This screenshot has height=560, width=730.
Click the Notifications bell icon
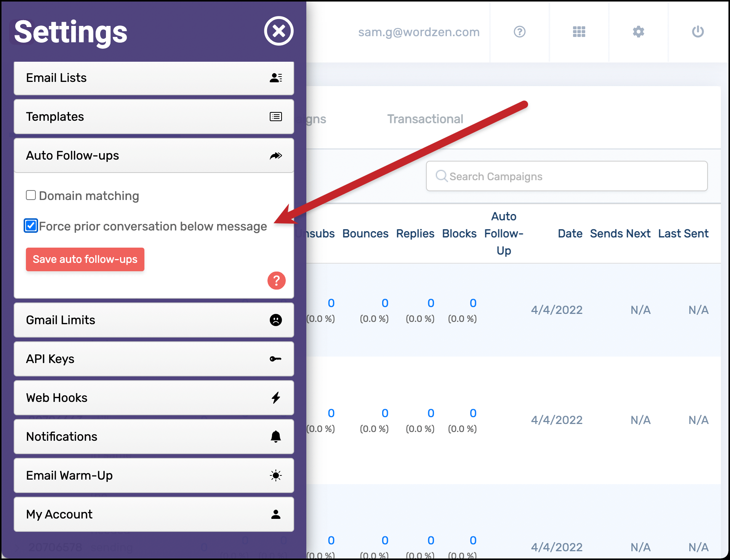tap(276, 437)
